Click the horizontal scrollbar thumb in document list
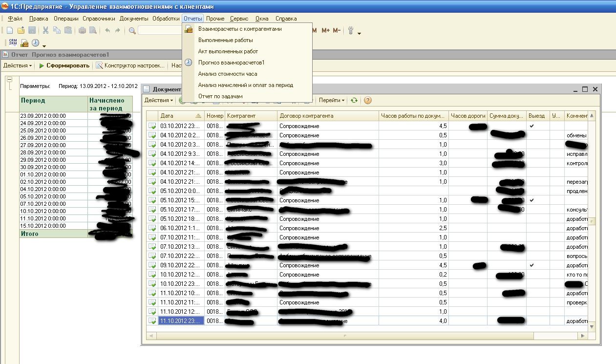Viewport: 616px width, 364px height. coord(345,336)
